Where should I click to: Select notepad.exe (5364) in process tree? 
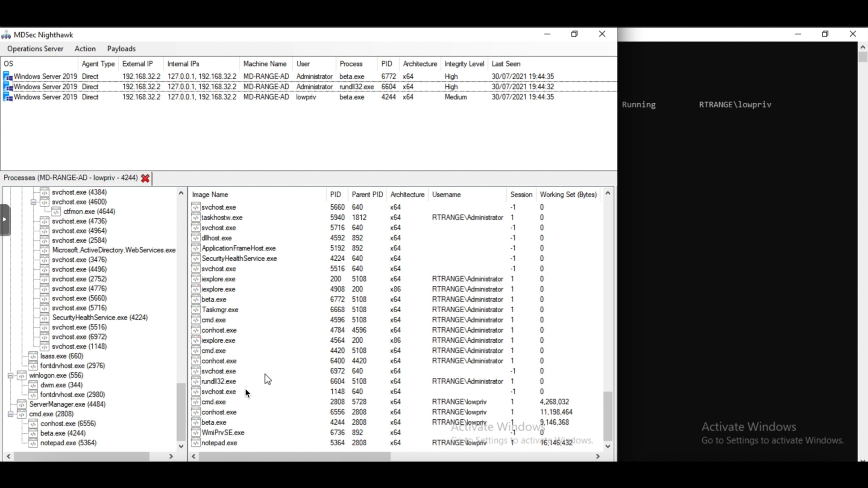pos(68,443)
